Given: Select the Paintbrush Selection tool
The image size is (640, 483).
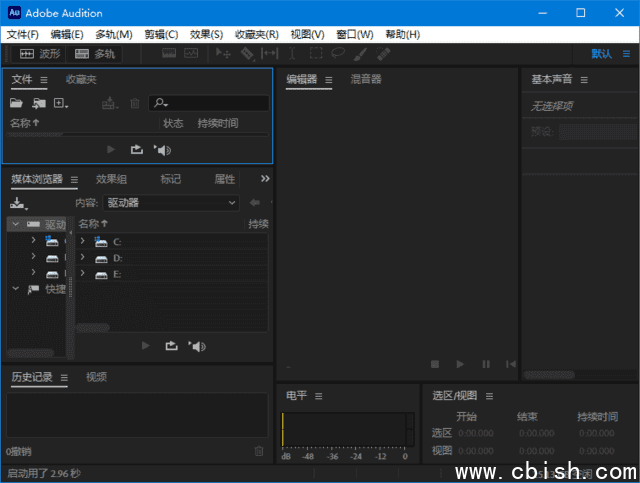Looking at the screenshot, I should point(360,53).
